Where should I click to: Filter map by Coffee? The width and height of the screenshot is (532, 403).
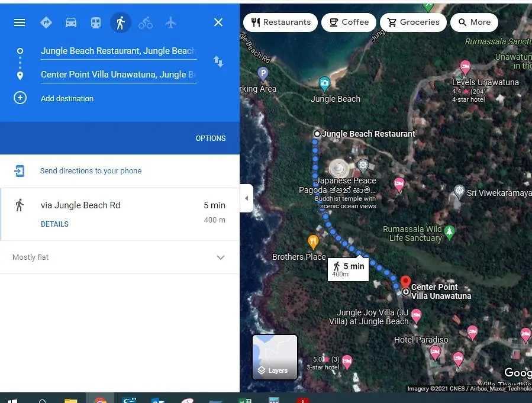click(x=349, y=22)
